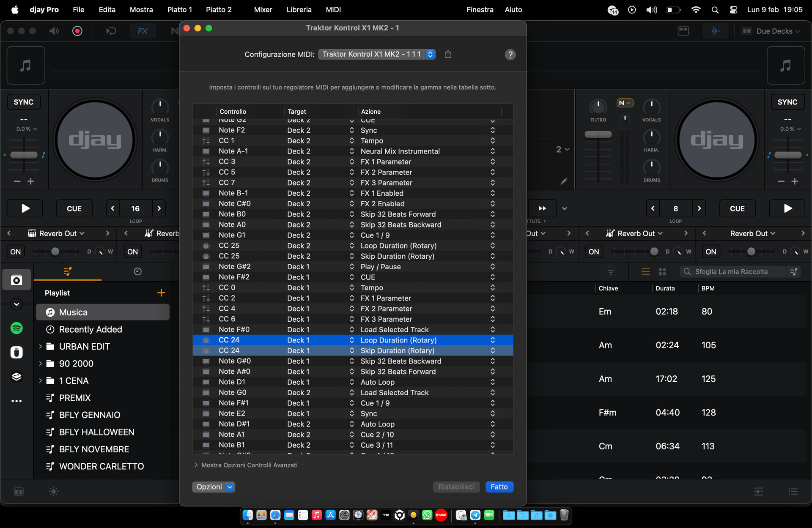
Task: Click the share icon next to MIDI configuration
Action: tap(448, 54)
